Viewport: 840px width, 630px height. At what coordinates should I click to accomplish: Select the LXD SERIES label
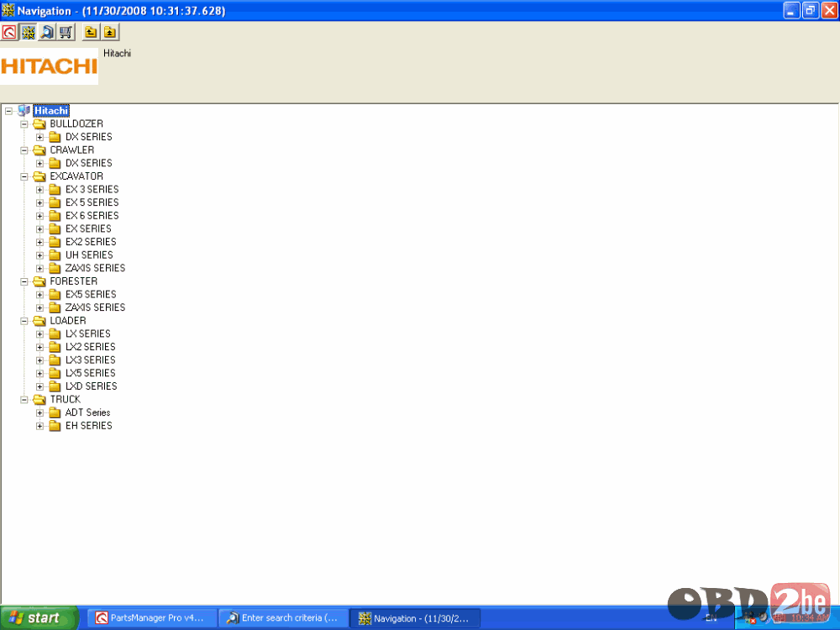(x=91, y=386)
